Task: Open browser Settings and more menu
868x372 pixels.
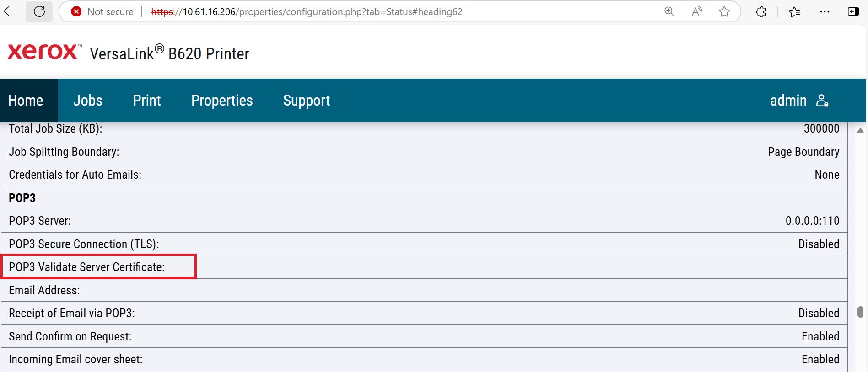Action: tap(825, 12)
